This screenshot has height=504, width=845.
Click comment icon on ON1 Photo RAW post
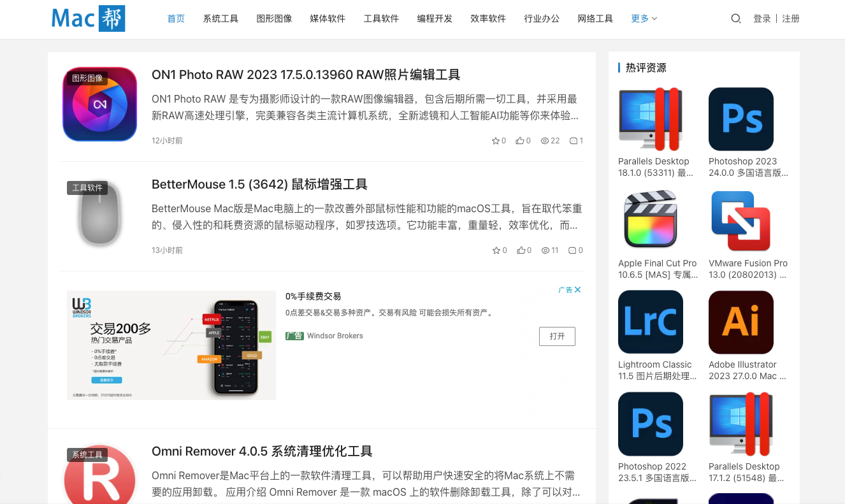574,141
